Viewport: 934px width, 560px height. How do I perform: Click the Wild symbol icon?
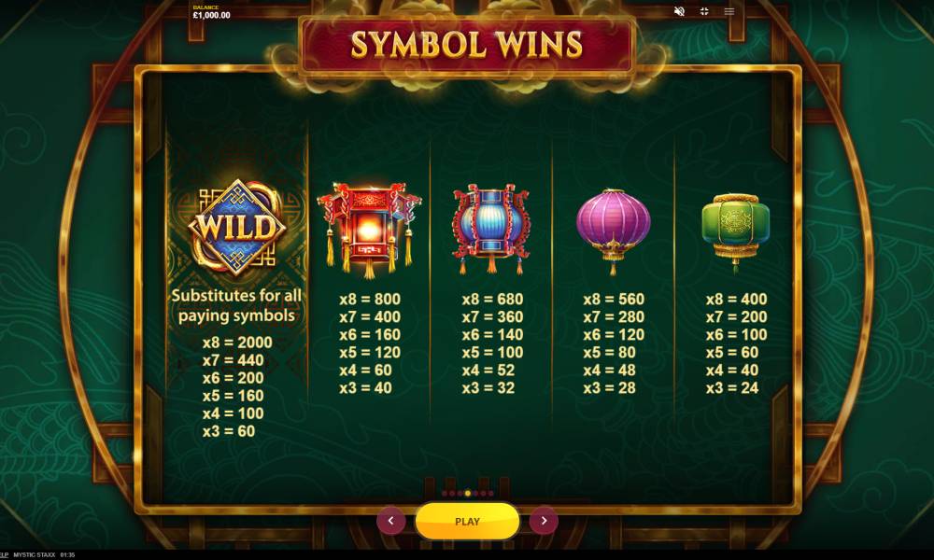(x=237, y=228)
